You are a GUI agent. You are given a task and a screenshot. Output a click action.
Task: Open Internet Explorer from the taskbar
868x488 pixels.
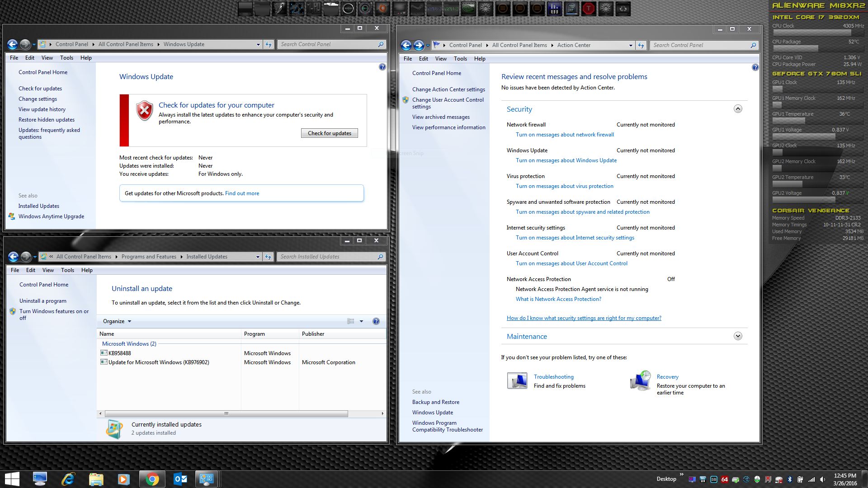(68, 479)
